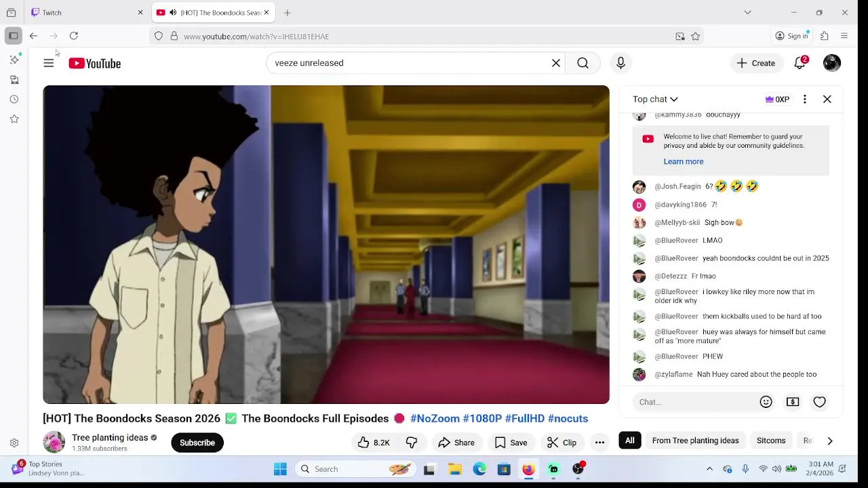Open the #NoZoom hashtag link

point(435,418)
